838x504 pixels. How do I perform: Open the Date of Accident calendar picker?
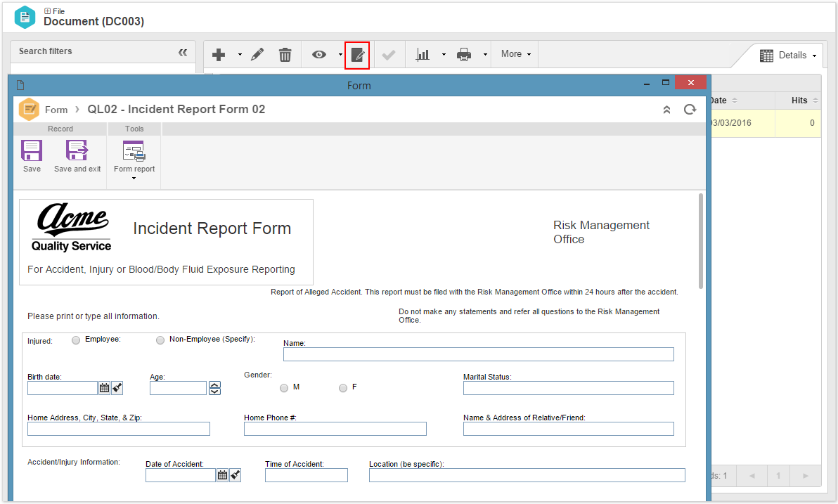tap(222, 475)
